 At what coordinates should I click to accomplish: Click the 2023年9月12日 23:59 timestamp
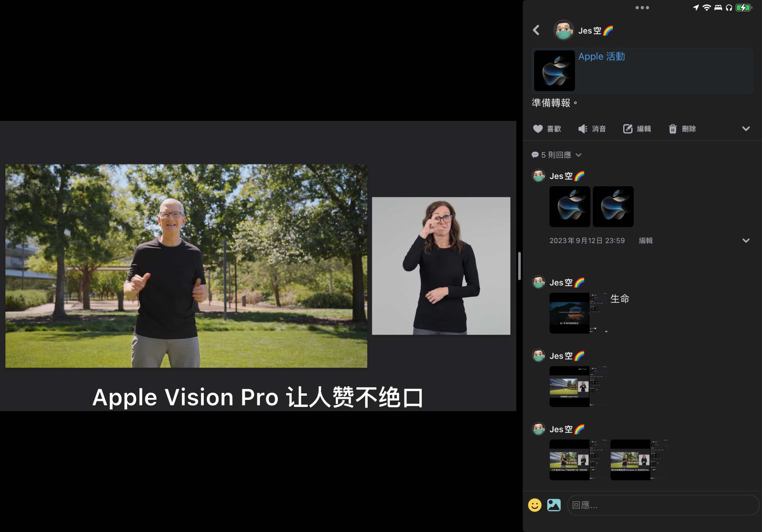click(587, 241)
